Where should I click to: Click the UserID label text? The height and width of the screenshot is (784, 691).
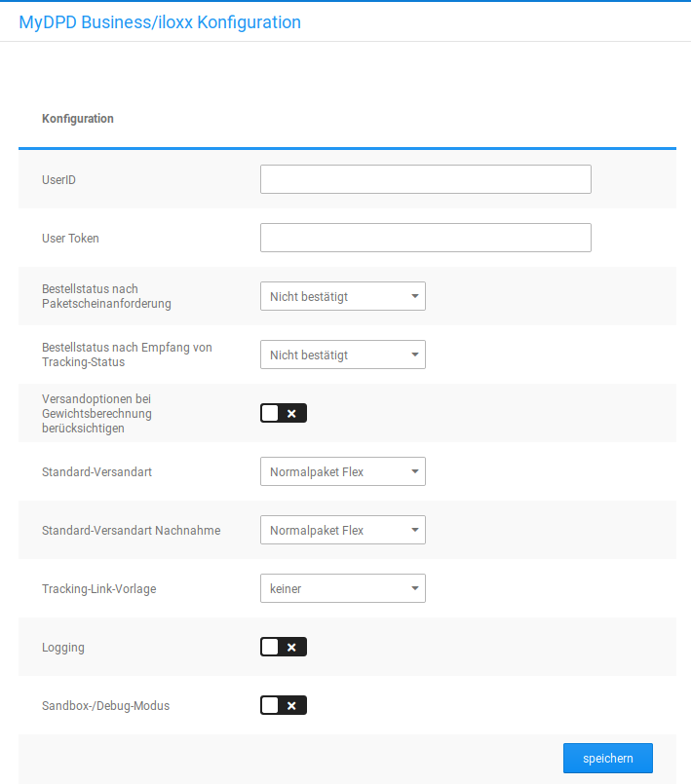(58, 180)
